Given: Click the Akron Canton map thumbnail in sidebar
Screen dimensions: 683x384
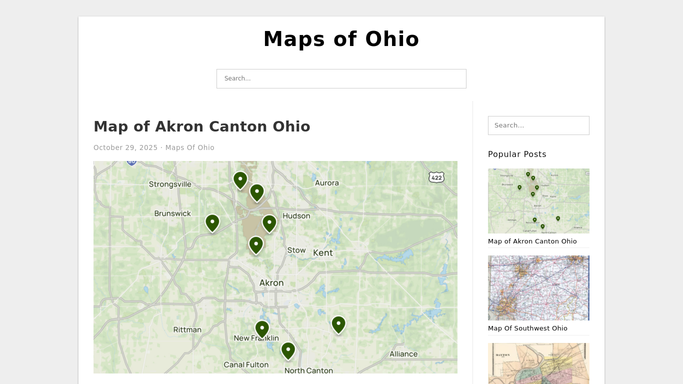Looking at the screenshot, I should pyautogui.click(x=538, y=201).
